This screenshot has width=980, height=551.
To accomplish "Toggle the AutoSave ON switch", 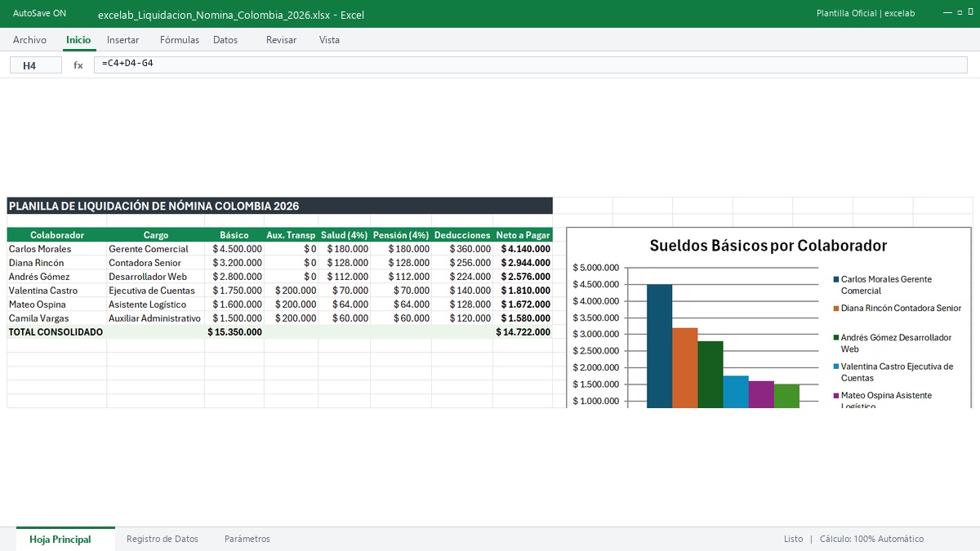I will (40, 14).
